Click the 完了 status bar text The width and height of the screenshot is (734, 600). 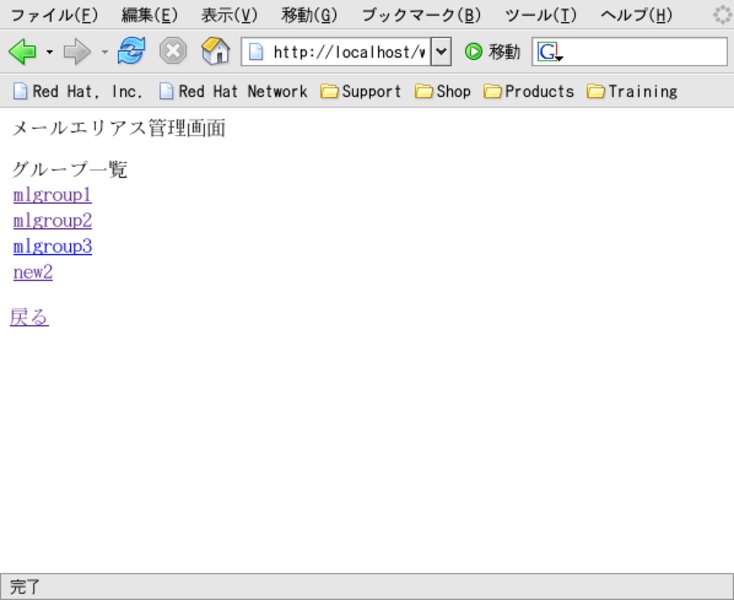click(x=25, y=587)
